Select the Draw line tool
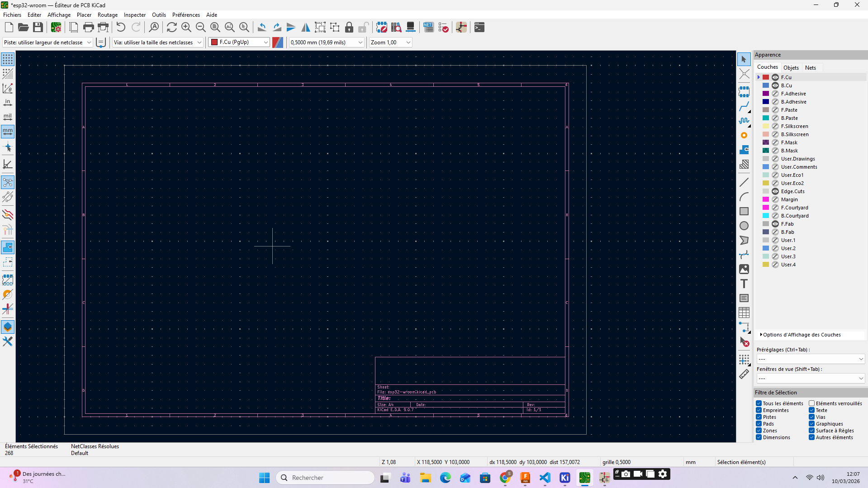The height and width of the screenshot is (488, 868). tap(744, 182)
